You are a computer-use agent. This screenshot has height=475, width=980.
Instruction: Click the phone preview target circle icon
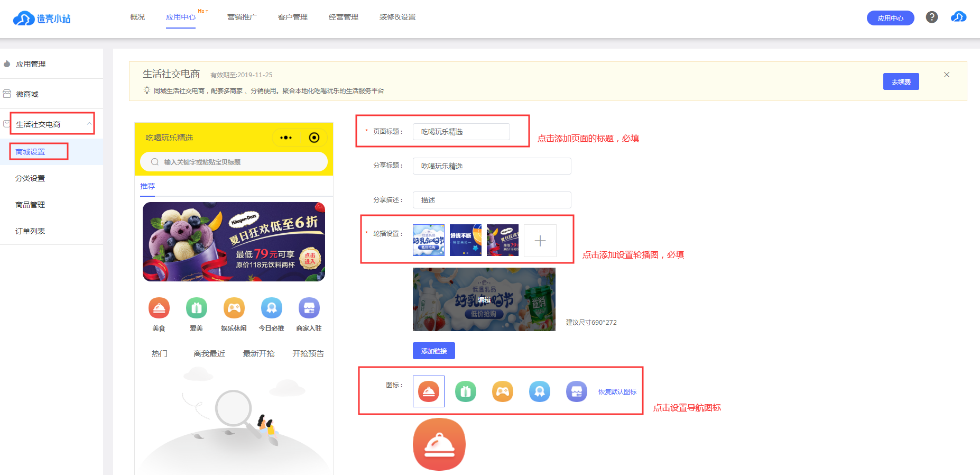click(x=314, y=138)
